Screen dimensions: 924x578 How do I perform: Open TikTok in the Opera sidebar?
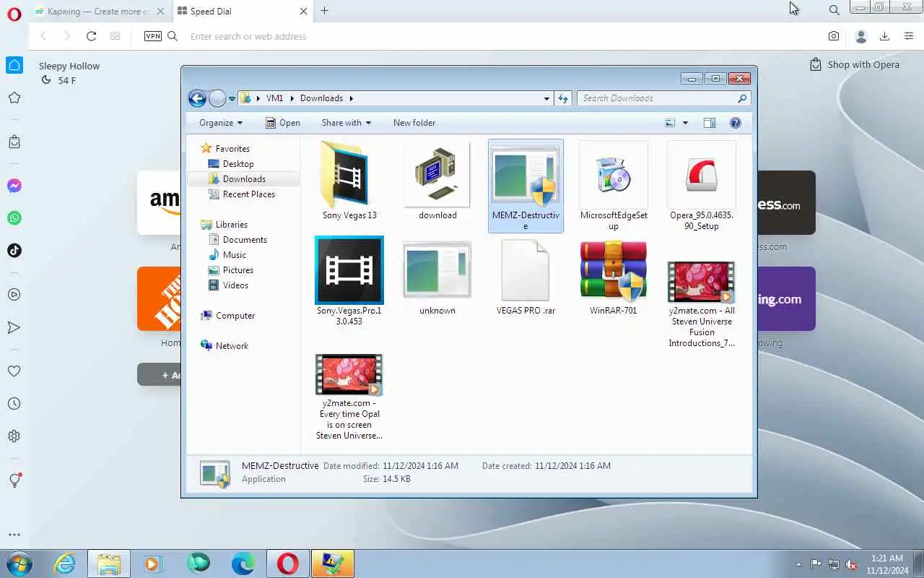click(x=14, y=251)
